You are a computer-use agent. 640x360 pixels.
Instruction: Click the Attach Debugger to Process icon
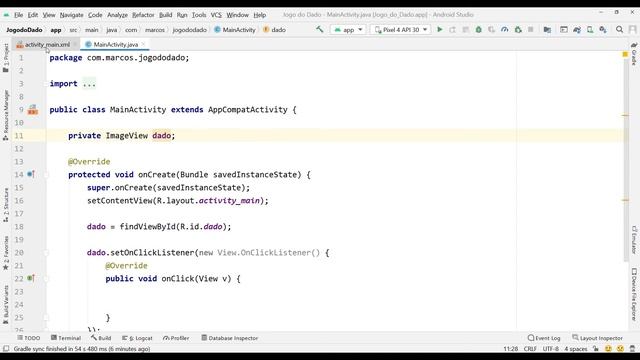518,29
